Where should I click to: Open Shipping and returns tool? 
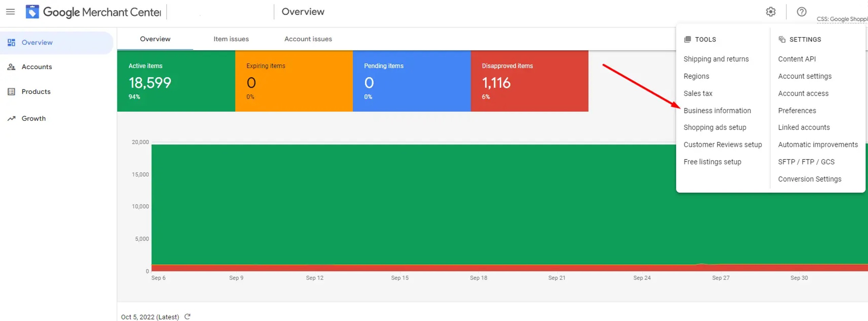[x=716, y=59]
